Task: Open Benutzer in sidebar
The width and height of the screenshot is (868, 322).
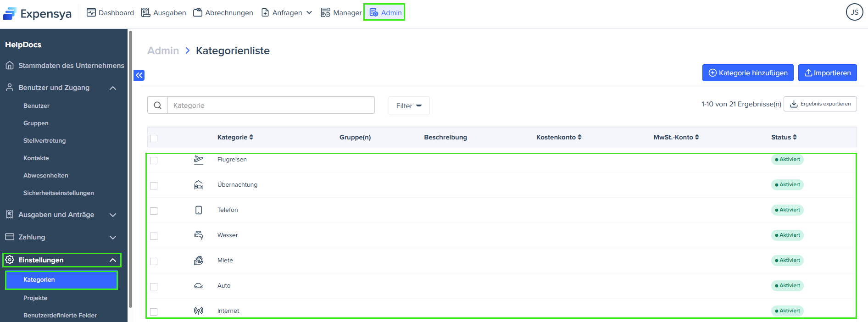Action: pos(36,105)
